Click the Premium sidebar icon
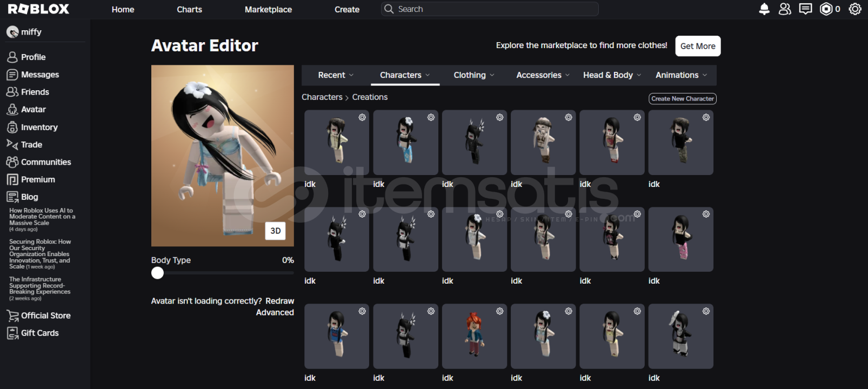Viewport: 868px width, 389px height. 12,179
